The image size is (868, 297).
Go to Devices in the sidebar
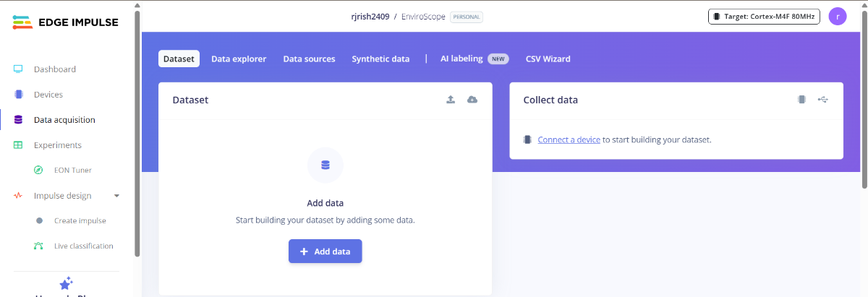coord(48,95)
